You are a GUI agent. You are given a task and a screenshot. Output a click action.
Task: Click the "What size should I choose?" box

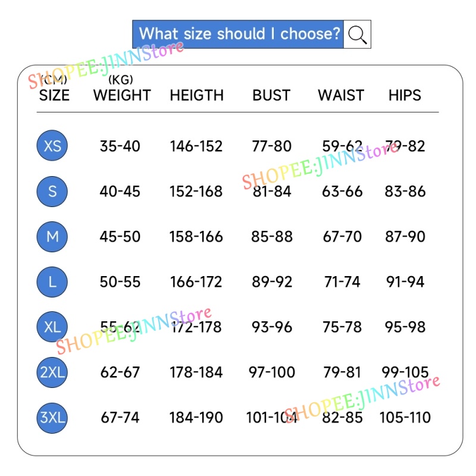[x=239, y=34]
